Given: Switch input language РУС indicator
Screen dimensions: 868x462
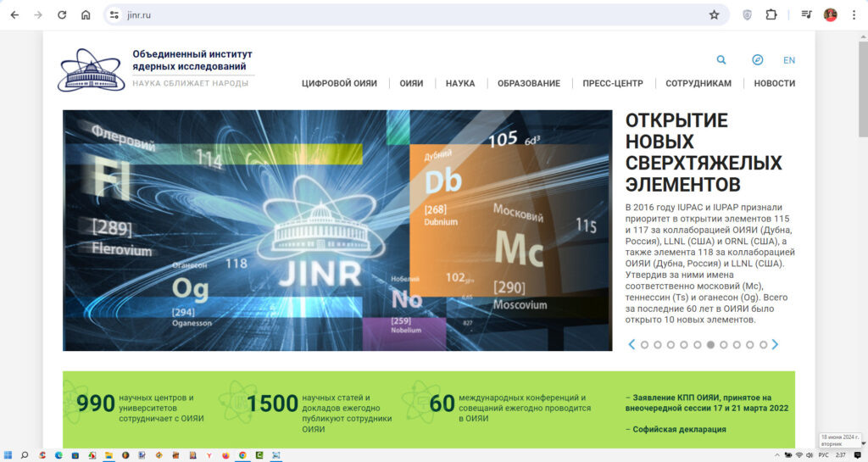Looking at the screenshot, I should 824,455.
